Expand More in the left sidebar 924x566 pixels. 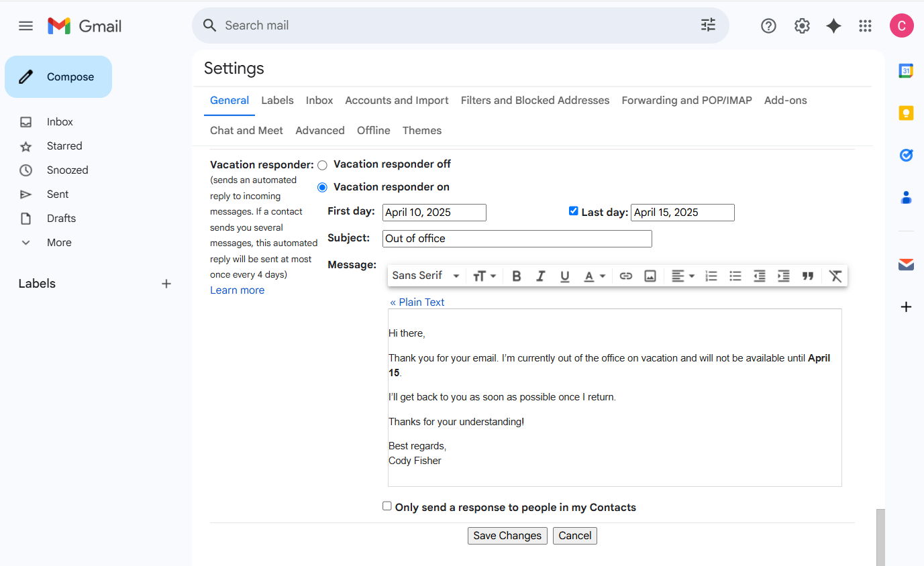click(x=58, y=243)
